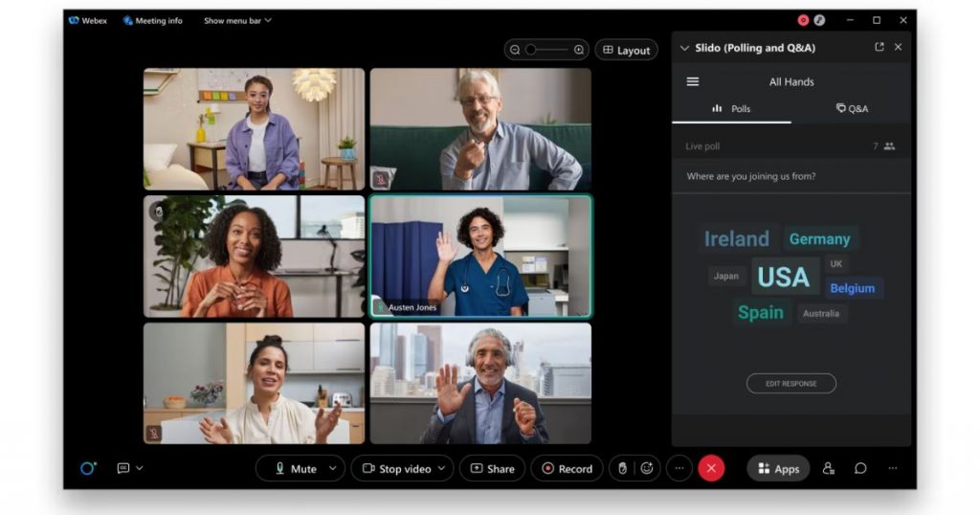Stop video camera feed

394,468
